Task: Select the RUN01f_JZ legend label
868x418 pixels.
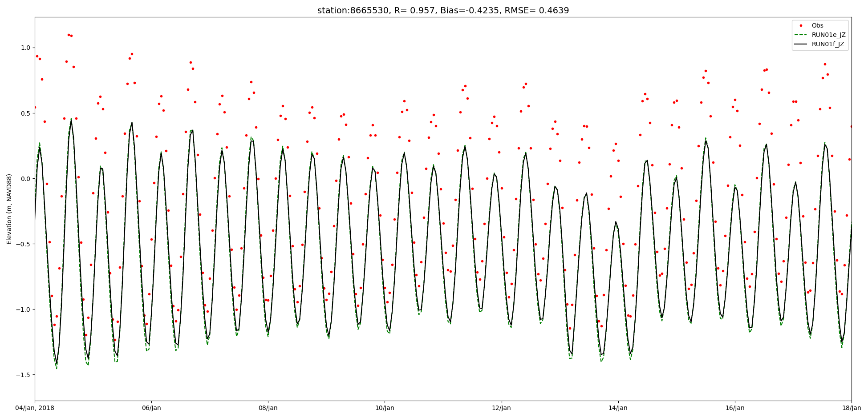Action: pyautogui.click(x=828, y=44)
